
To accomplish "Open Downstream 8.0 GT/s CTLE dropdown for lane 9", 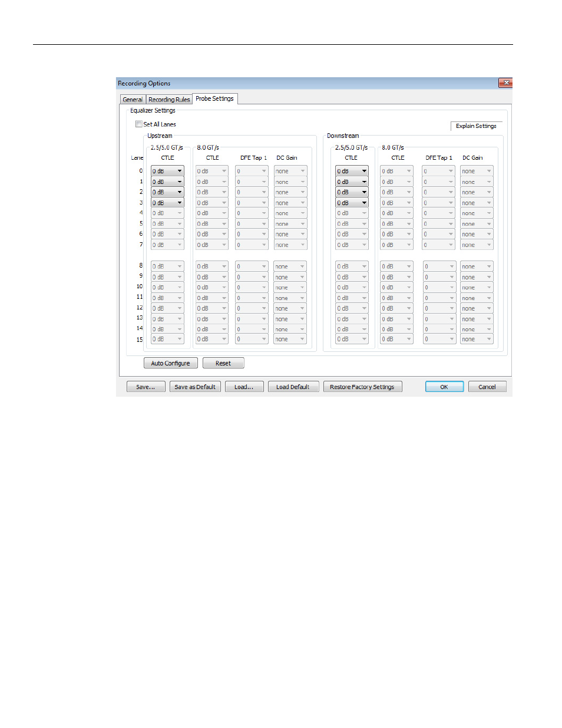I will pos(396,277).
